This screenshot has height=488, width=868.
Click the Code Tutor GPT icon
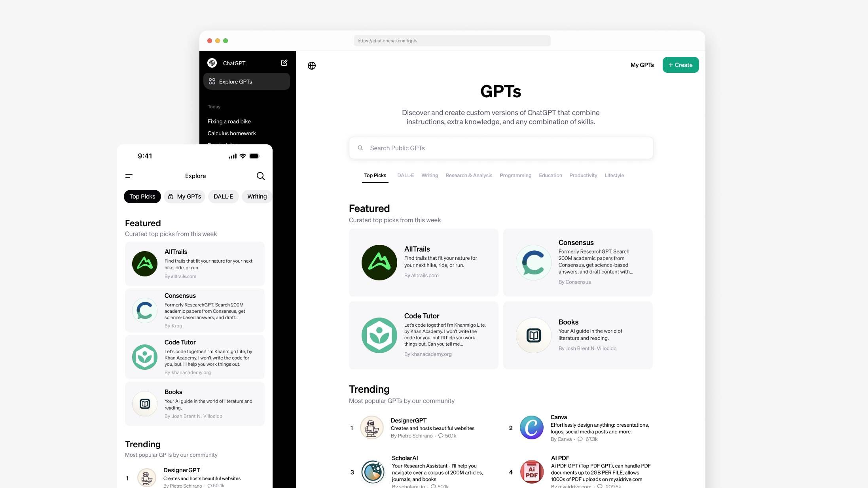(379, 335)
